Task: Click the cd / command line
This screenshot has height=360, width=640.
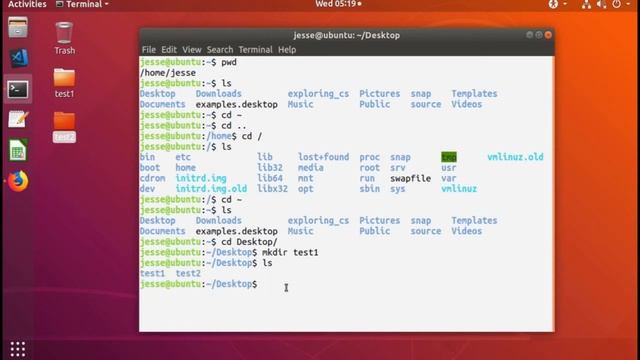Action: coord(201,136)
